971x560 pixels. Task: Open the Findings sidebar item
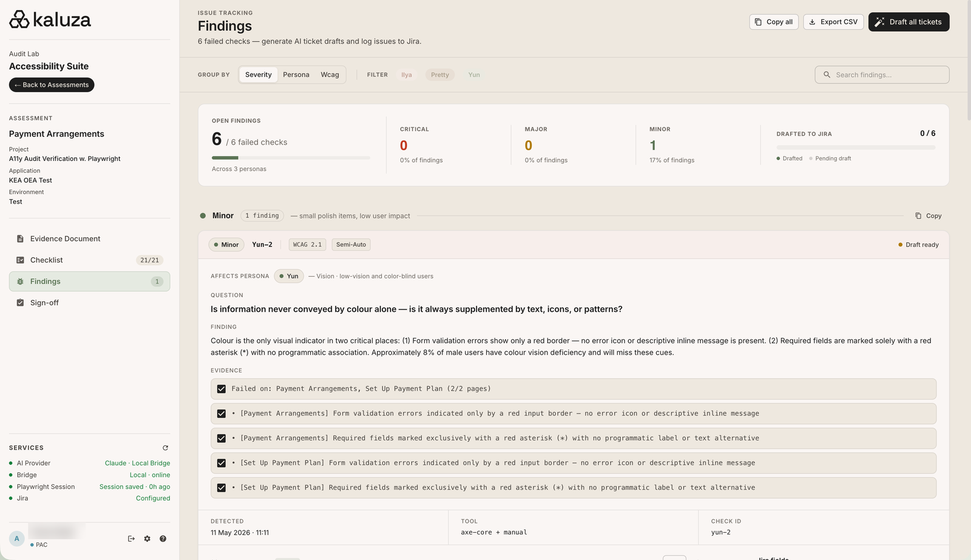[89, 282]
